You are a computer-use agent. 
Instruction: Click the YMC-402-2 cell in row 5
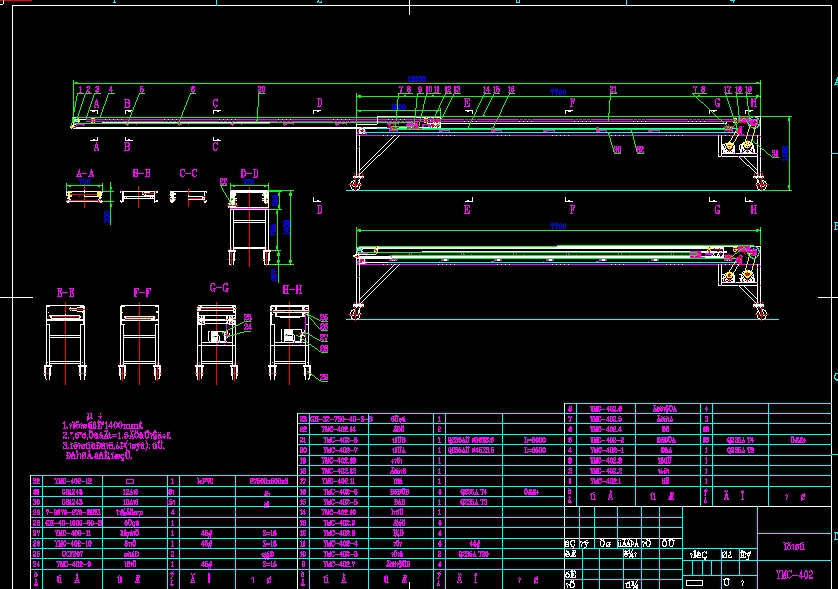tap(606, 440)
